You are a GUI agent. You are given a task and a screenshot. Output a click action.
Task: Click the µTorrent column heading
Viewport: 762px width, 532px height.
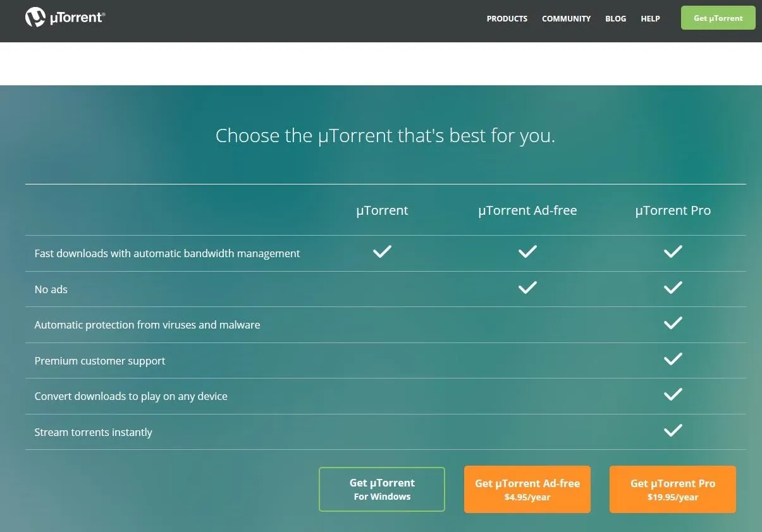(382, 210)
